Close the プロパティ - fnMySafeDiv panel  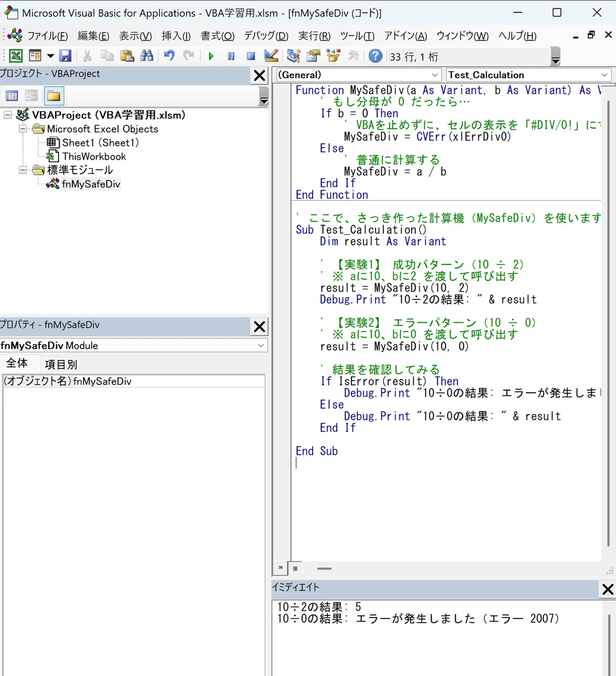[x=260, y=326]
